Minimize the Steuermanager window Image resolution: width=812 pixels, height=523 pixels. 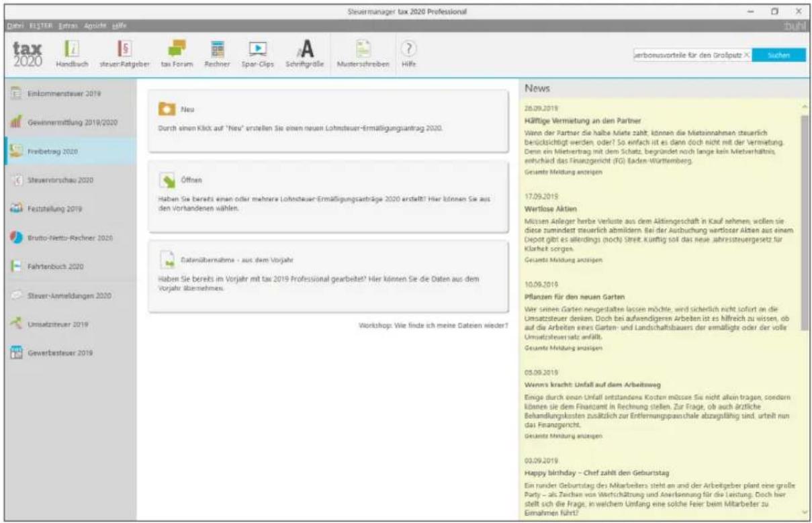pyautogui.click(x=750, y=11)
